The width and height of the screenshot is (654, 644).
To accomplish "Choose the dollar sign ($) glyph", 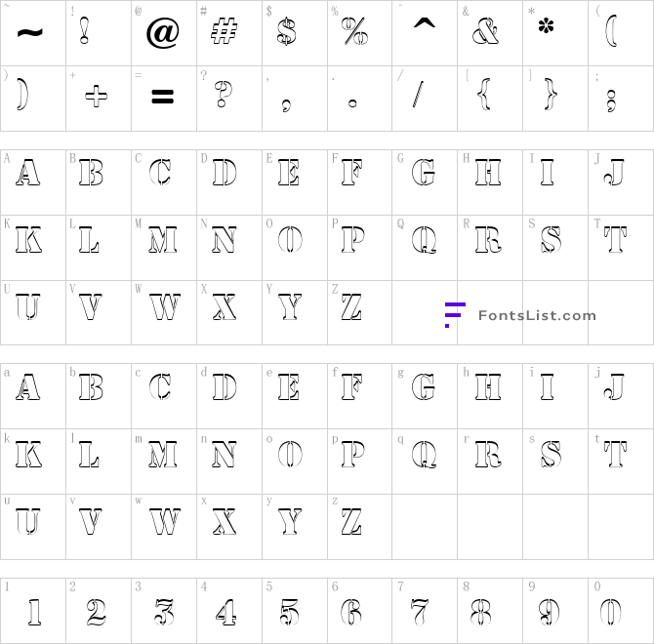I will (x=288, y=33).
